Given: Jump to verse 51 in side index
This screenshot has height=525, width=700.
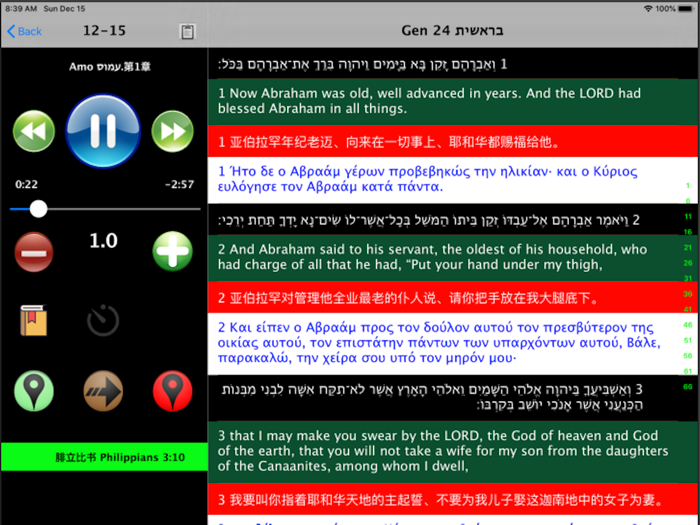Looking at the screenshot, I should click(688, 340).
